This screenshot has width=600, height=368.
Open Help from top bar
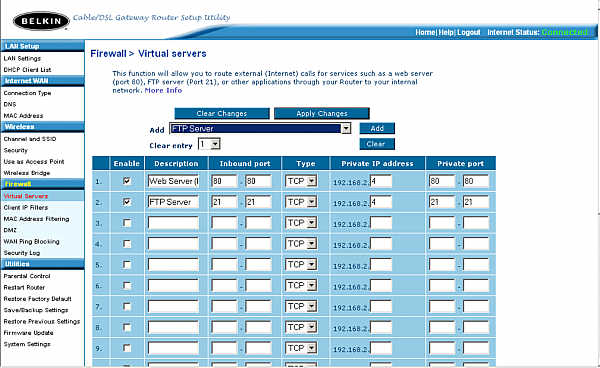click(446, 32)
